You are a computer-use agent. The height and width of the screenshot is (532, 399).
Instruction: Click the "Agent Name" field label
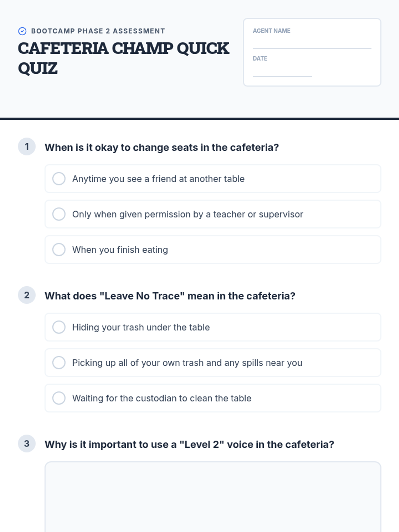pyautogui.click(x=271, y=31)
